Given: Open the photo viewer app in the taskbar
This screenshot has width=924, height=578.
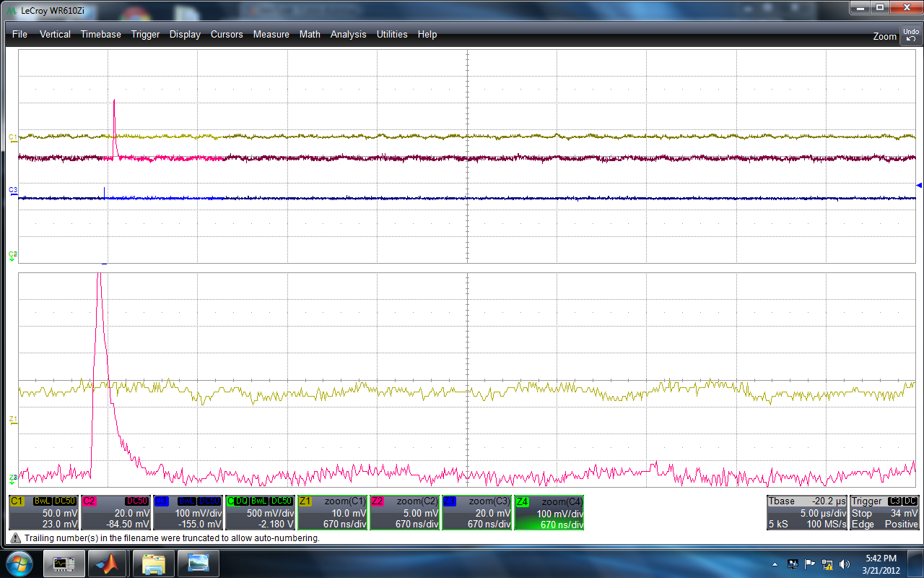Looking at the screenshot, I should [x=198, y=562].
